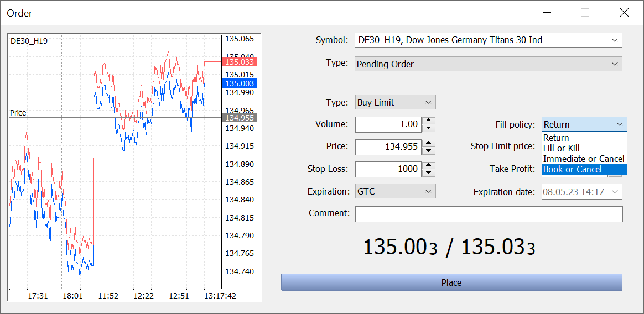Click the gray 134.955 price level marker
This screenshot has width=644, height=314.
(238, 118)
